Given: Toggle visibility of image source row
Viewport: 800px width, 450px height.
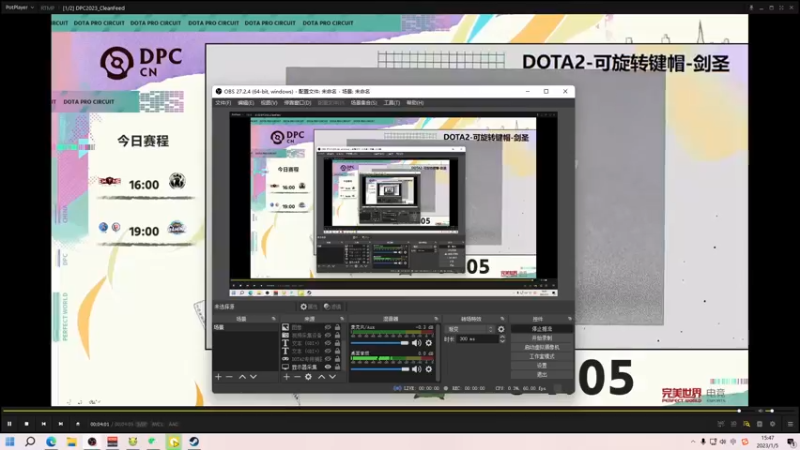Looking at the screenshot, I should (x=328, y=327).
